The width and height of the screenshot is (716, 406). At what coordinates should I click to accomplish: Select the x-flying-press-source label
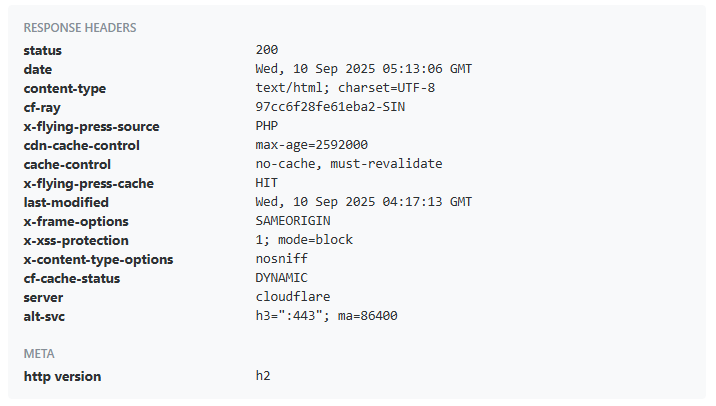coord(91,127)
